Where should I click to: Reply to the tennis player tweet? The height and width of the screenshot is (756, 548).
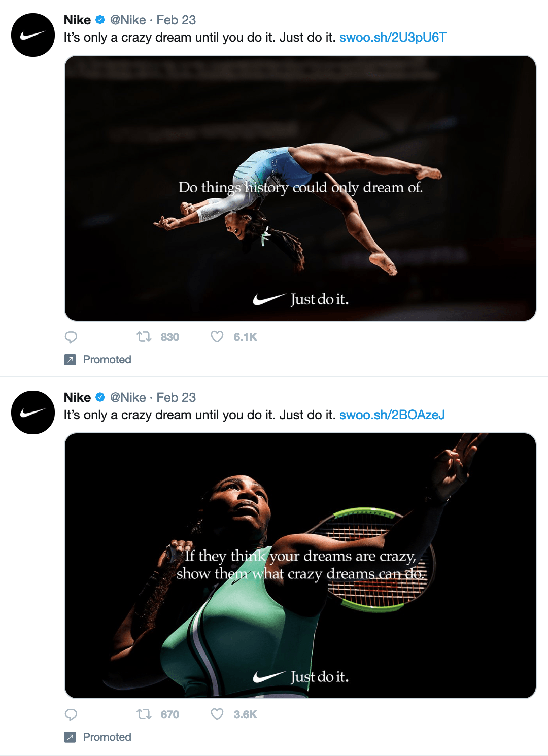pyautogui.click(x=71, y=714)
